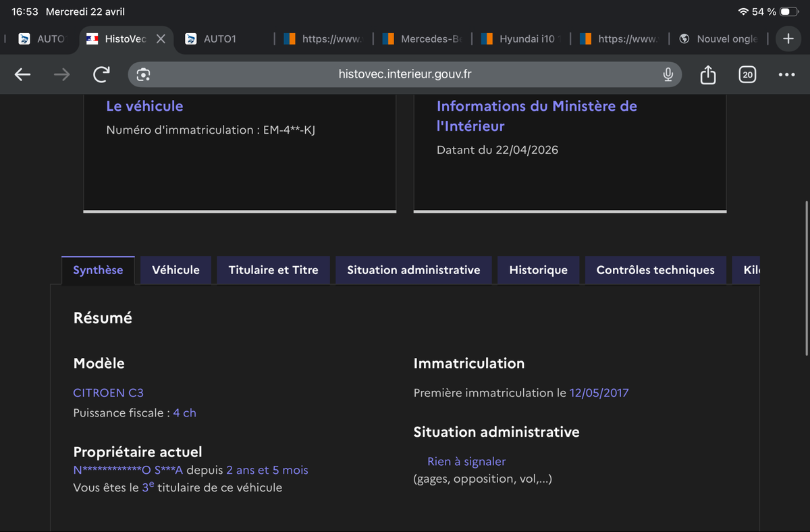The image size is (810, 532).
Task: Click the histovec.interieur.gouv.fr address field
Action: coord(405,74)
